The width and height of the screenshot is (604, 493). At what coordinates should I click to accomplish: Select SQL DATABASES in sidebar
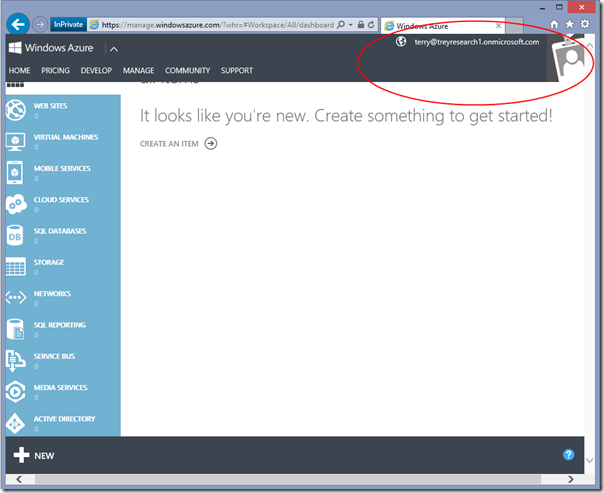60,231
